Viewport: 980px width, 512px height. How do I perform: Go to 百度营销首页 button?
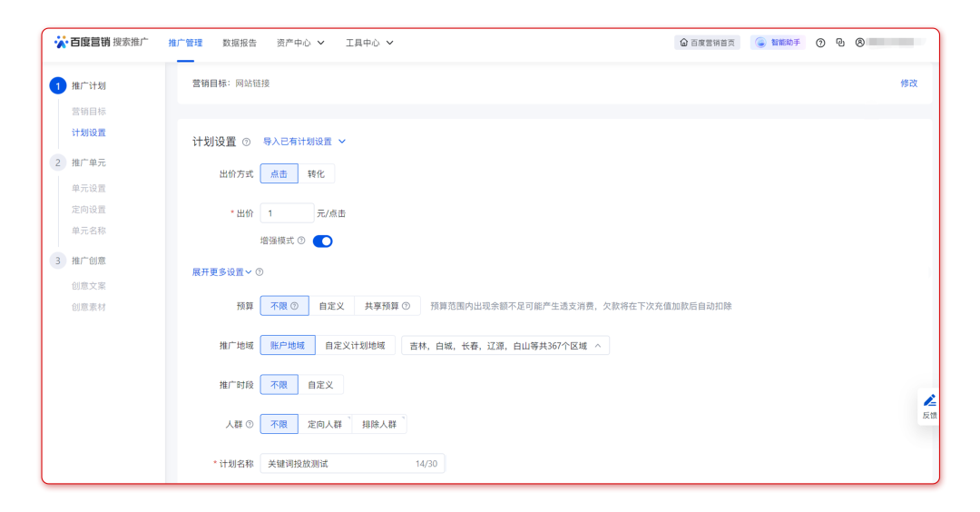tap(708, 43)
